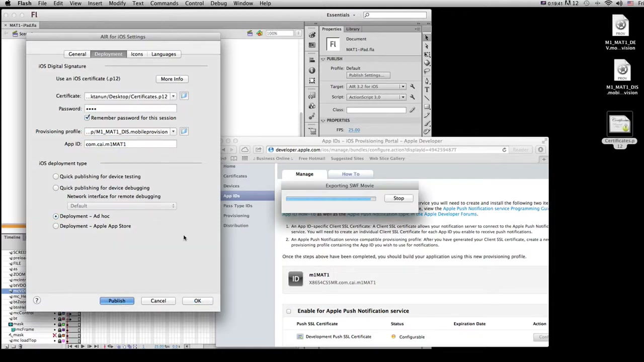Open the Commands menu

[164, 4]
